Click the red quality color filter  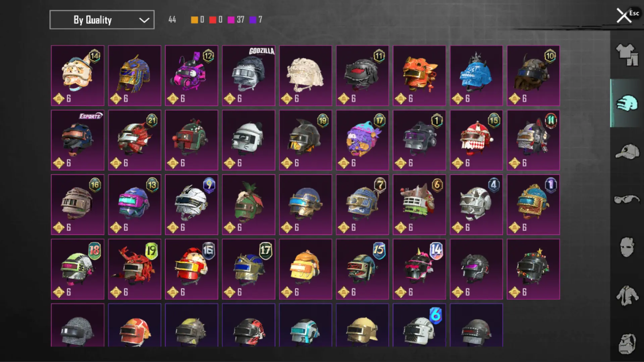216,20
